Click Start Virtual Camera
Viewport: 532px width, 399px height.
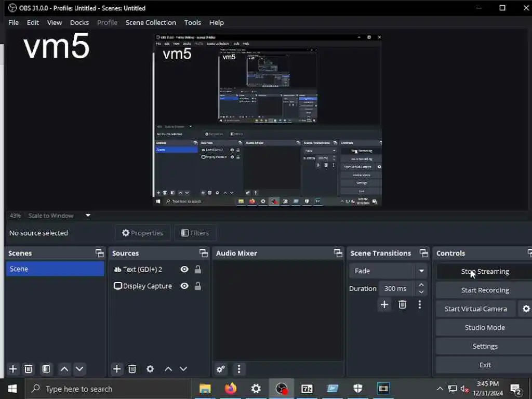point(476,309)
